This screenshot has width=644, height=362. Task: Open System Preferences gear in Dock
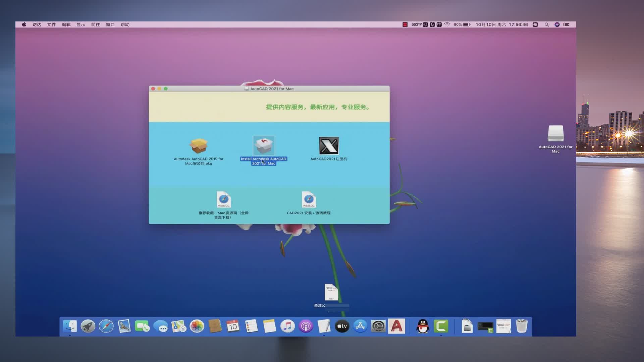(378, 326)
